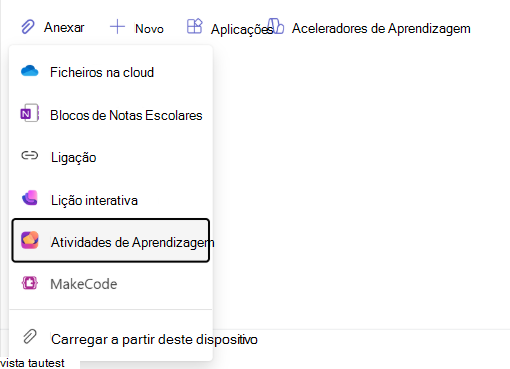
Task: Choose the Ligação entry
Action: (x=111, y=157)
